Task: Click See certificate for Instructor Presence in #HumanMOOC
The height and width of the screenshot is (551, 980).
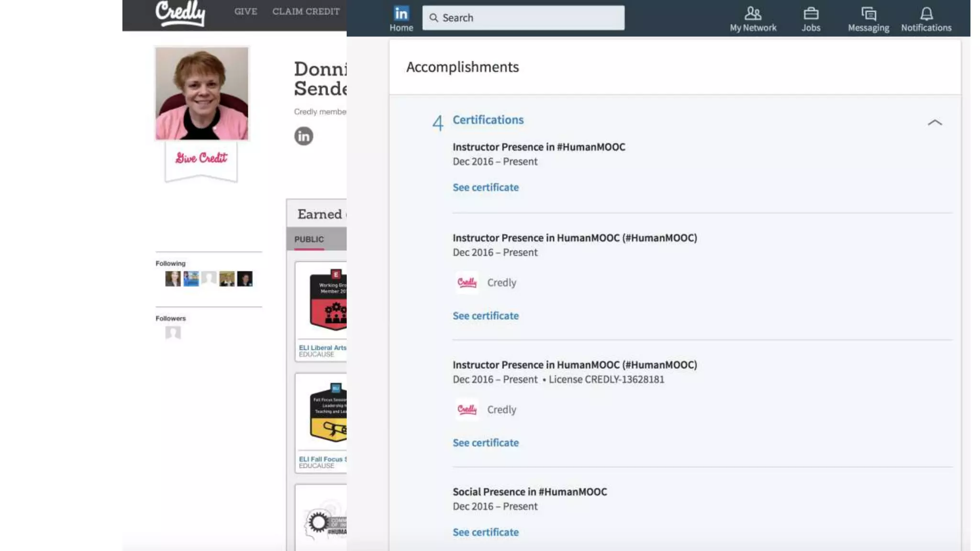Action: pyautogui.click(x=486, y=187)
